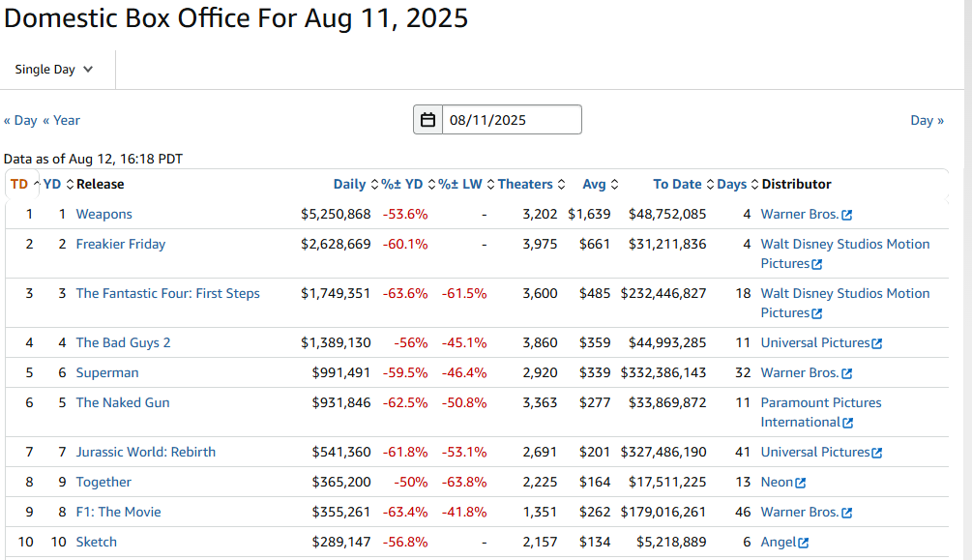Click The Naked Gun daily gross $931,846
This screenshot has width=972, height=560.
pyautogui.click(x=341, y=402)
